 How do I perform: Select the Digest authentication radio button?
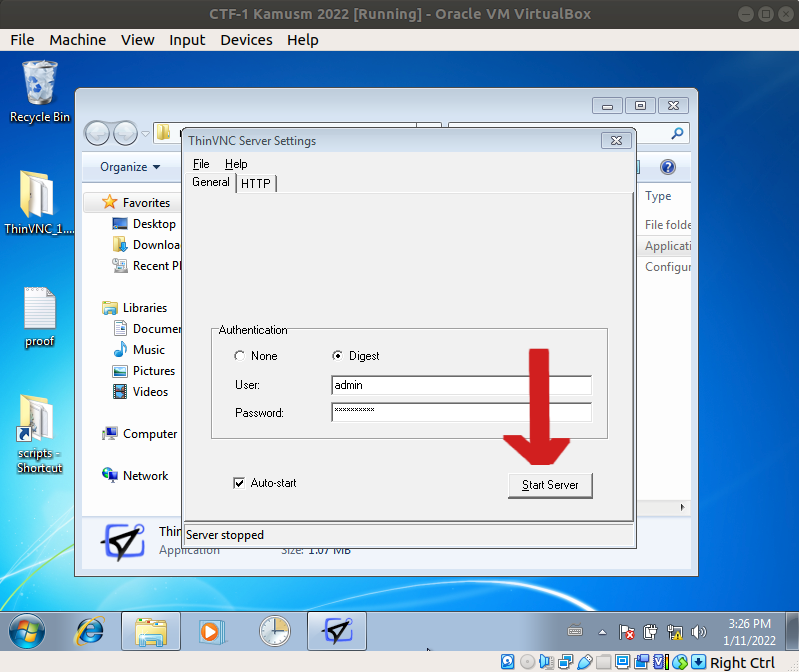tap(337, 356)
